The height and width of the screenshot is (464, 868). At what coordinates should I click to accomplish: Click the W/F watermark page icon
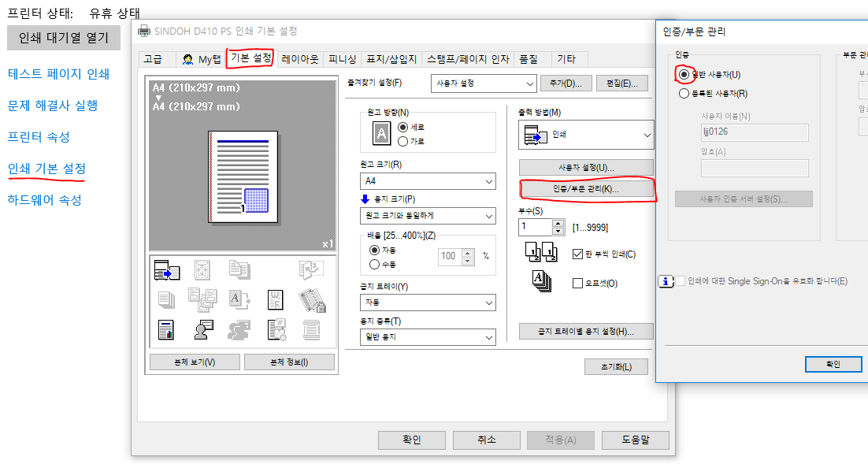coord(276,299)
